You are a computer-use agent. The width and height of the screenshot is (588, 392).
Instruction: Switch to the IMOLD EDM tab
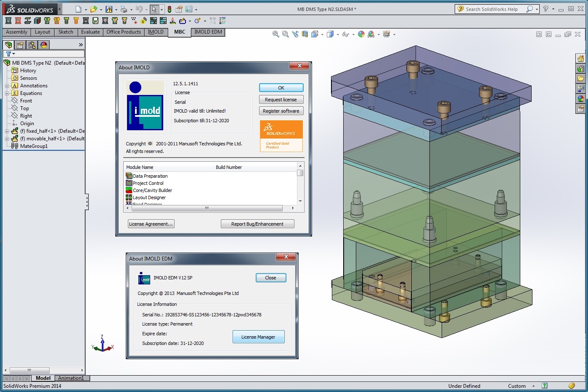coord(208,32)
